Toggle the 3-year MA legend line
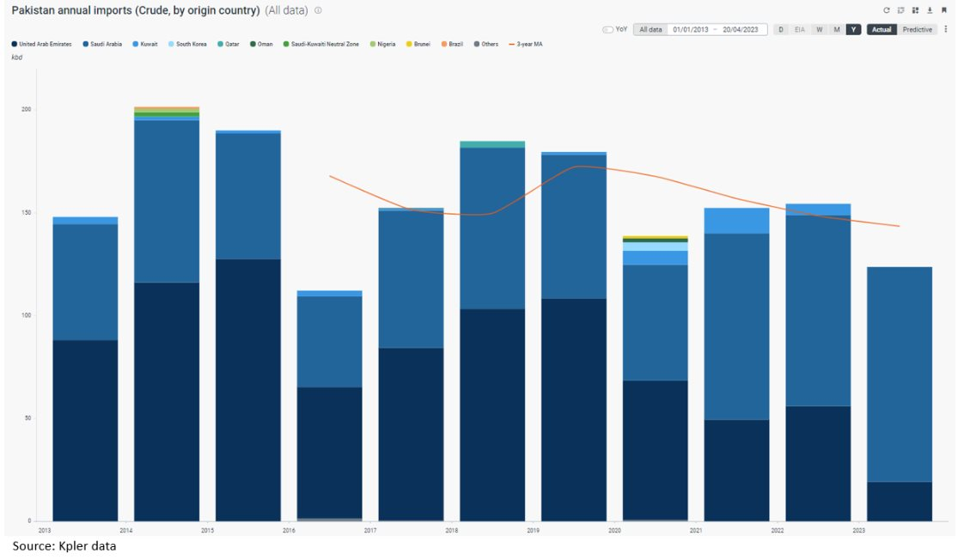958x560 pixels. [x=526, y=44]
